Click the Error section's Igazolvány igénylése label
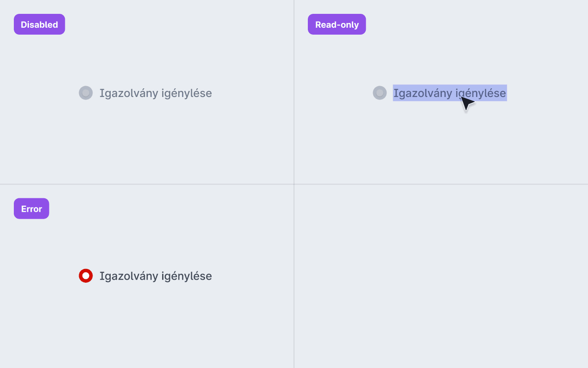 tap(156, 276)
